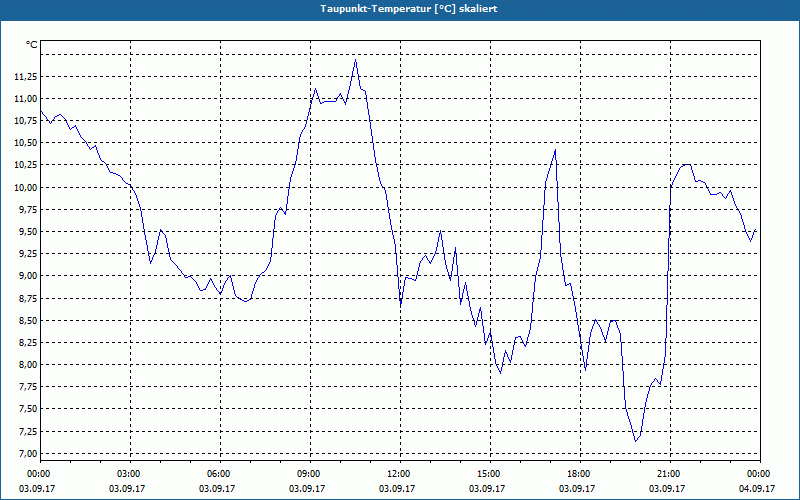Click the curve's lowest point near 20:00
Viewport: 800px width, 500px height.
click(x=635, y=441)
